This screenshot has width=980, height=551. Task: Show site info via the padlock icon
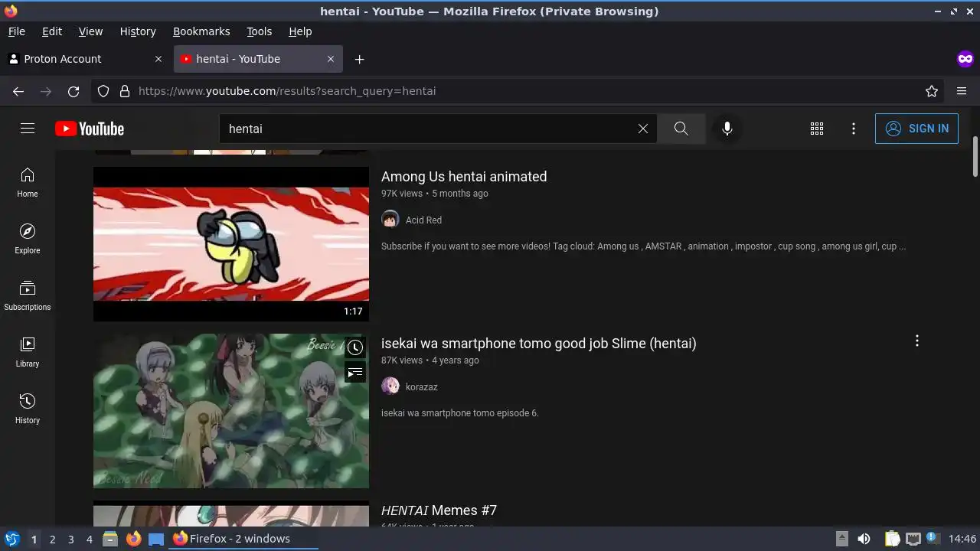click(125, 91)
